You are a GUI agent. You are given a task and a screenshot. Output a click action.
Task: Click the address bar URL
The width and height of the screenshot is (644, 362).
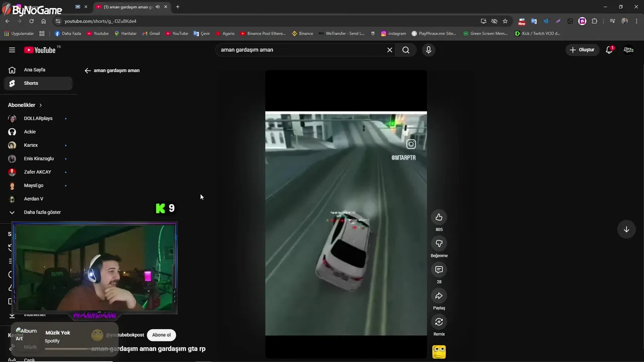tap(101, 21)
